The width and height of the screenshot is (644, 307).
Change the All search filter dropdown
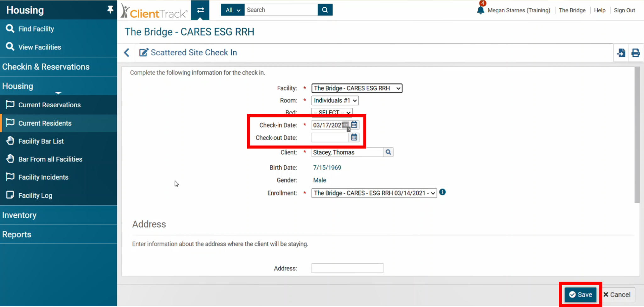point(232,10)
